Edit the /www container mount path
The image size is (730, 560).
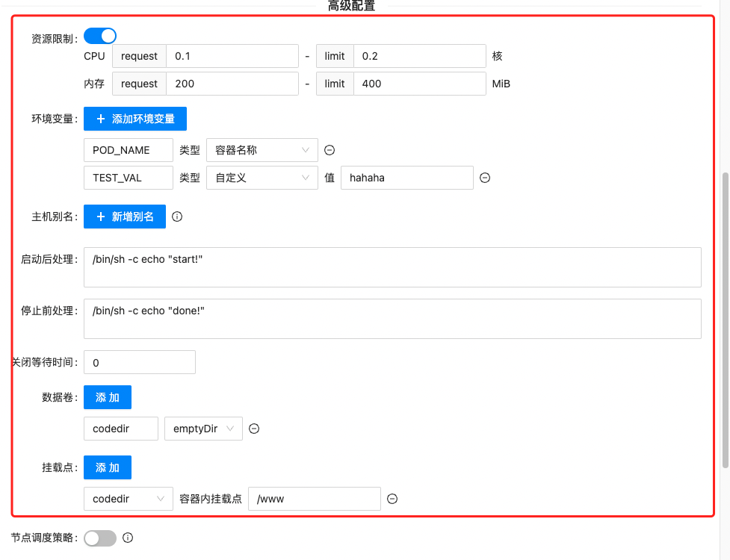coord(315,499)
